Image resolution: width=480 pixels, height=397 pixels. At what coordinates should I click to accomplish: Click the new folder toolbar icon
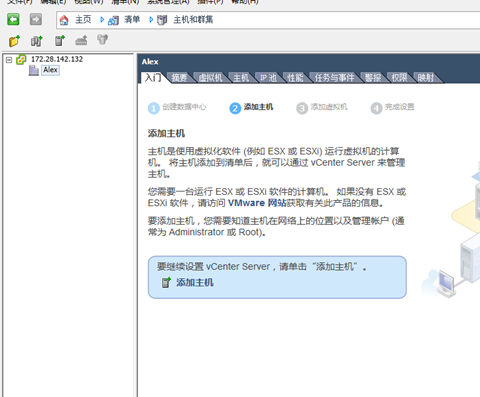pyautogui.click(x=14, y=41)
